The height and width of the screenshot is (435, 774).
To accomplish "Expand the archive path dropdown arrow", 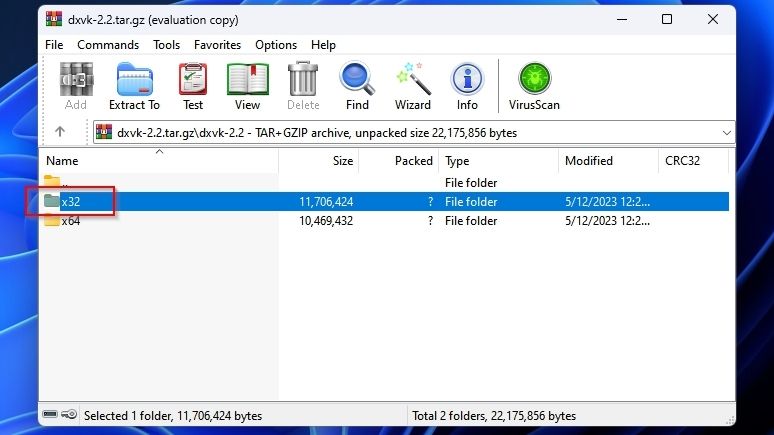I will click(727, 133).
